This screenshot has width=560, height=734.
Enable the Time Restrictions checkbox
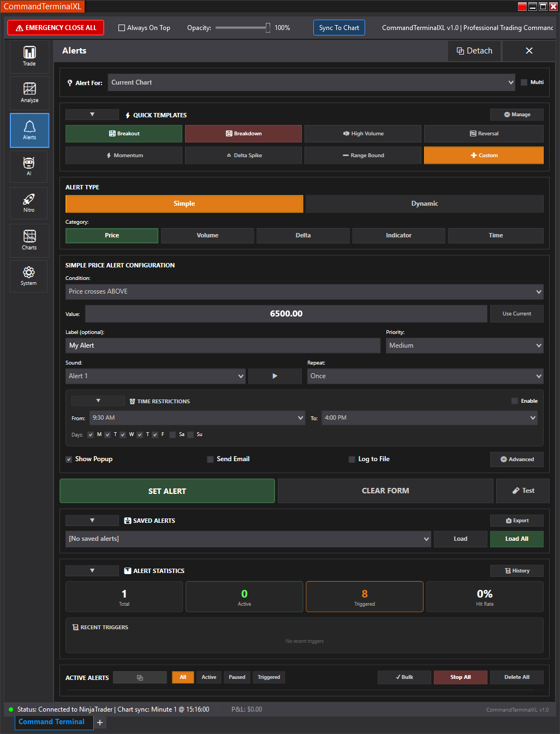point(514,401)
